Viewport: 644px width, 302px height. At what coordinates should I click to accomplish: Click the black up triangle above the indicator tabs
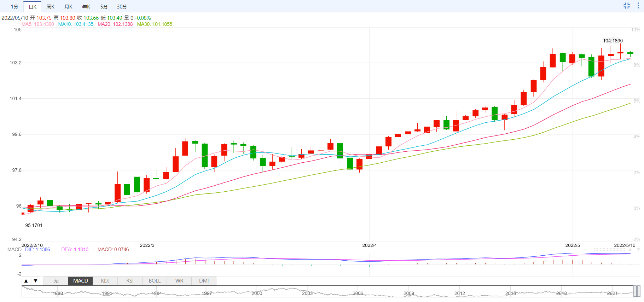26,281
